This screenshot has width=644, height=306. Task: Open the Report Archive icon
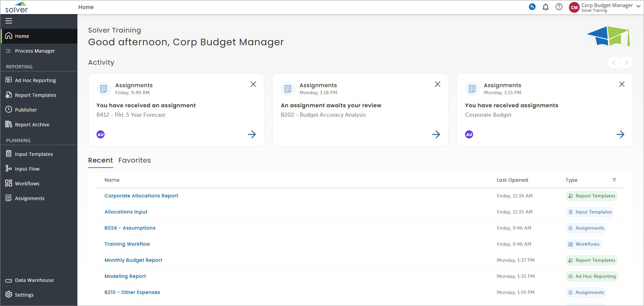coord(8,124)
